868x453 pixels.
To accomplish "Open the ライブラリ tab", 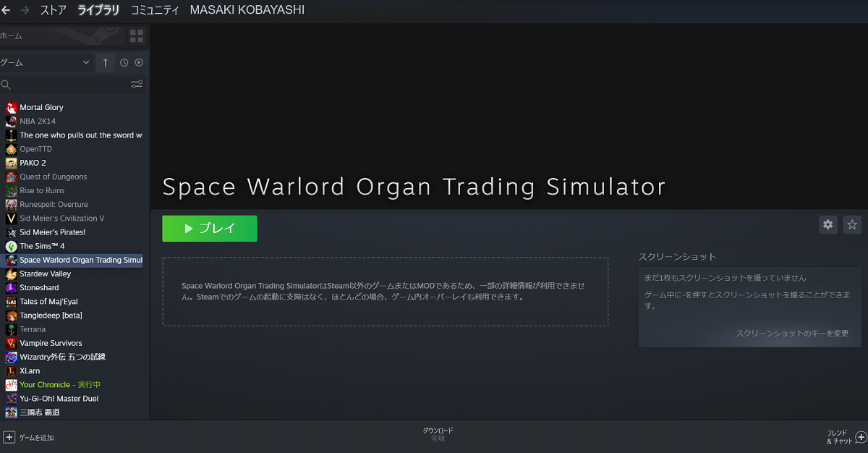I will (x=98, y=10).
